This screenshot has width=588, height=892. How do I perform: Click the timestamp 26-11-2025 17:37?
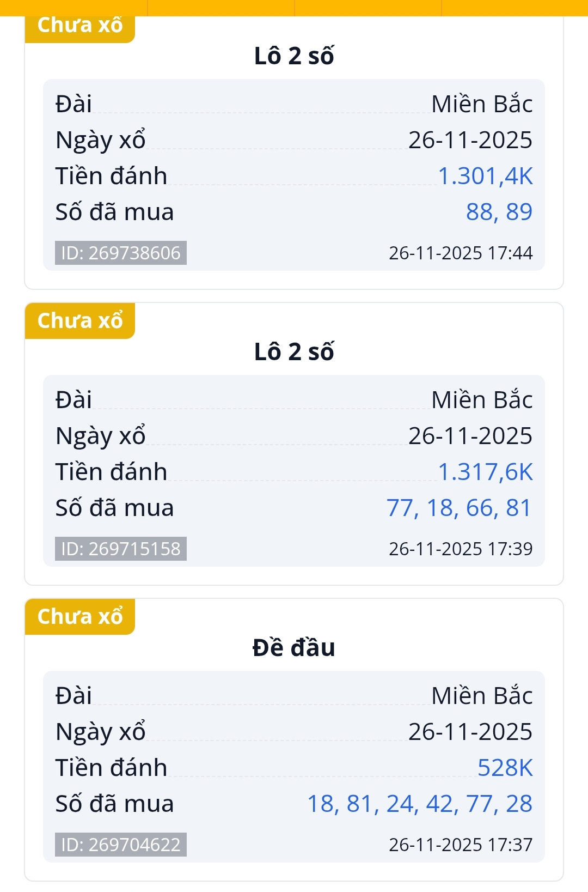[x=461, y=845]
